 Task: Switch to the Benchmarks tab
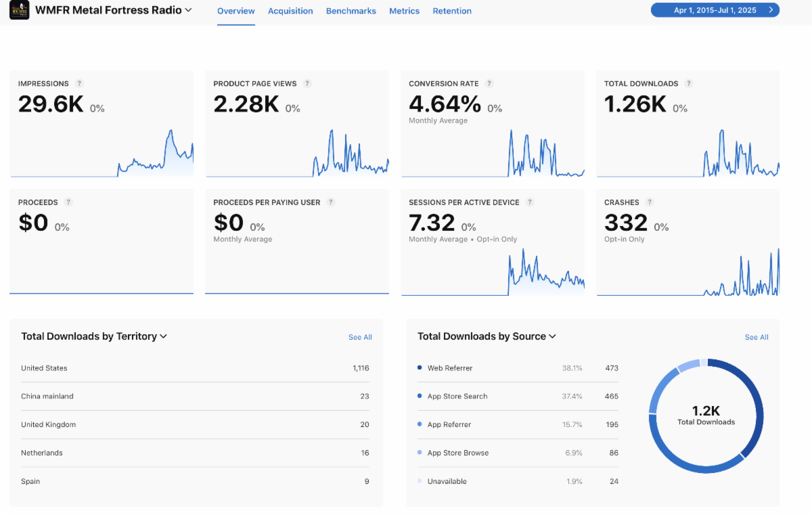351,11
